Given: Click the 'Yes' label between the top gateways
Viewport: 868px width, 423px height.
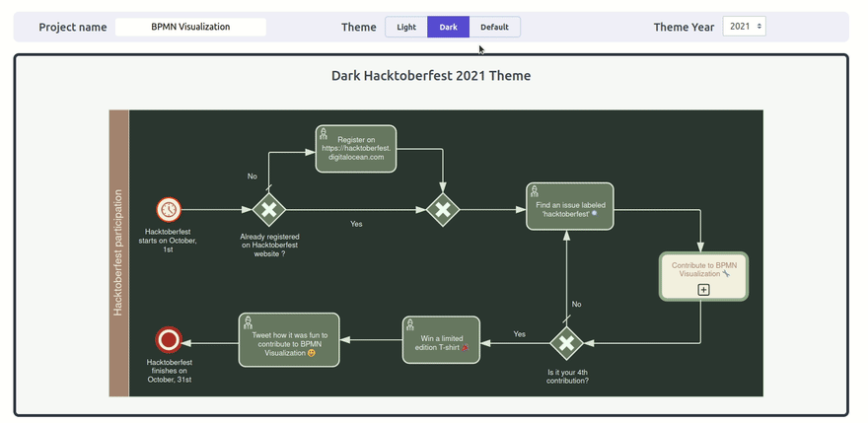Looking at the screenshot, I should pyautogui.click(x=356, y=224).
